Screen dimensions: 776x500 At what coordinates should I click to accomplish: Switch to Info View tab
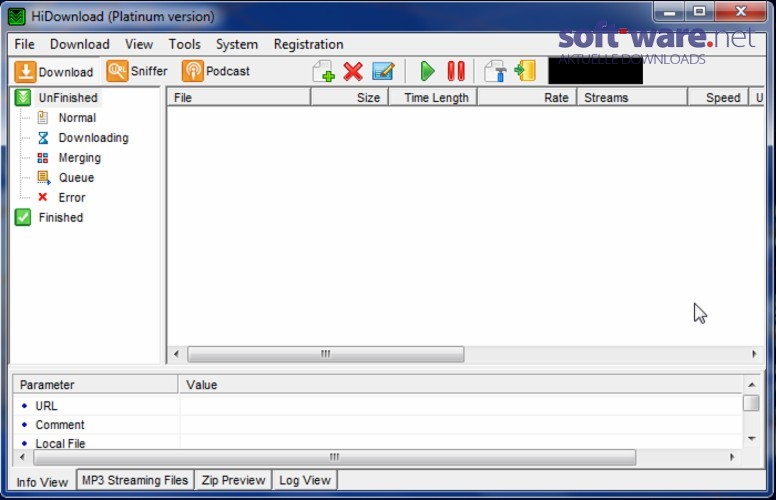[42, 482]
